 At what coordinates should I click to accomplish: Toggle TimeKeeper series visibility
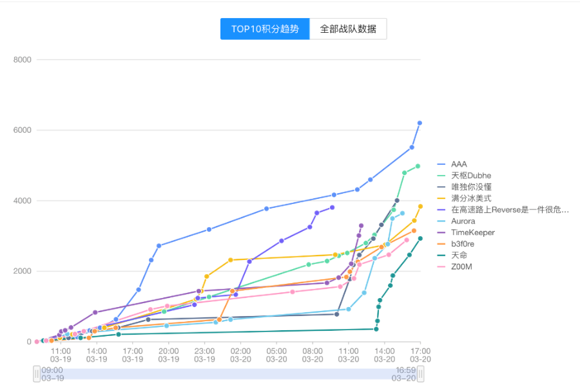coord(466,232)
